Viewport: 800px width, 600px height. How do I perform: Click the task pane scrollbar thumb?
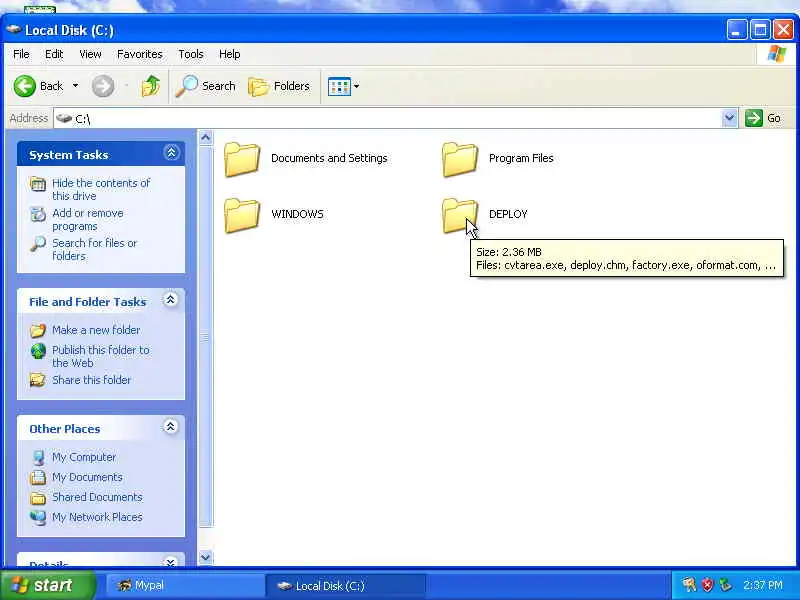[x=206, y=336]
